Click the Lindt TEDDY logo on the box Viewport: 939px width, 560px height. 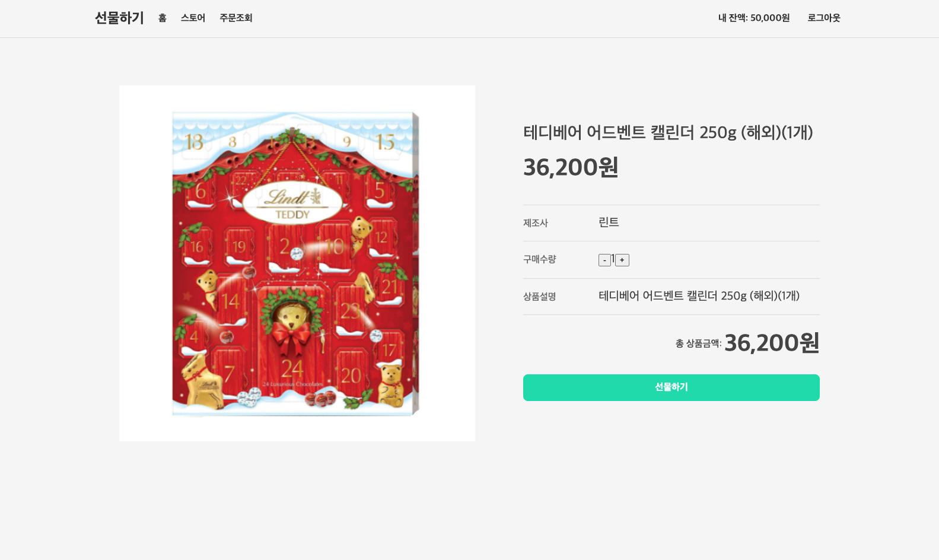[292, 203]
